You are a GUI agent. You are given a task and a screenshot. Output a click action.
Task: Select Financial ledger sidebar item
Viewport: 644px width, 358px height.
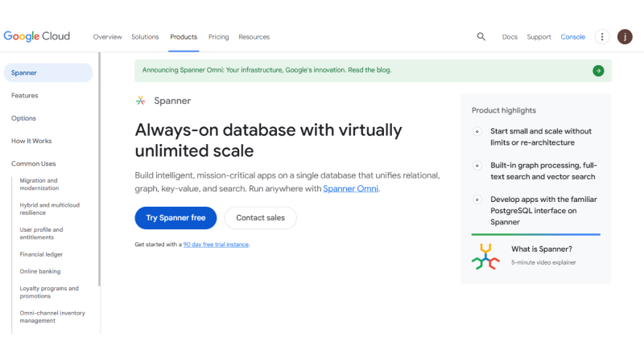coord(41,254)
